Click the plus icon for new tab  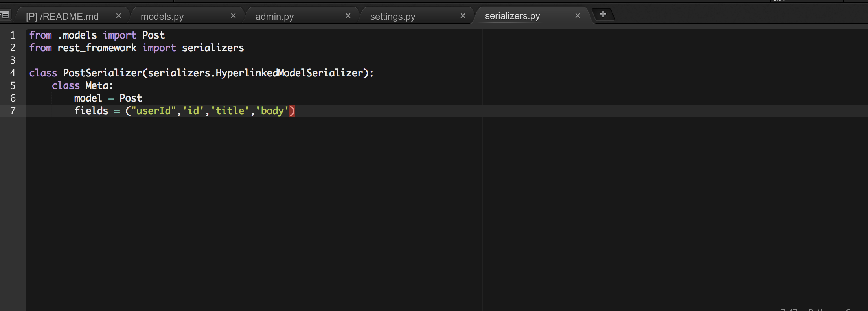603,15
